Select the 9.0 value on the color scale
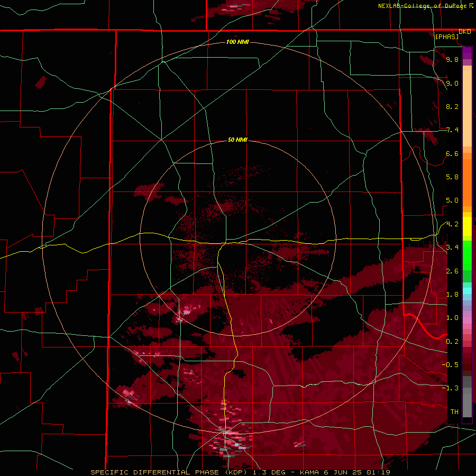The image size is (476, 476). coord(452,83)
